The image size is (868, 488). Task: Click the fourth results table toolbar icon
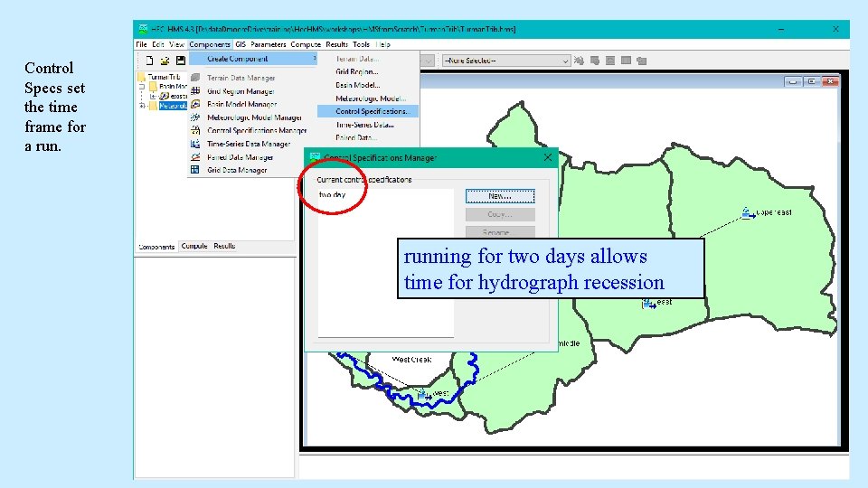(626, 61)
